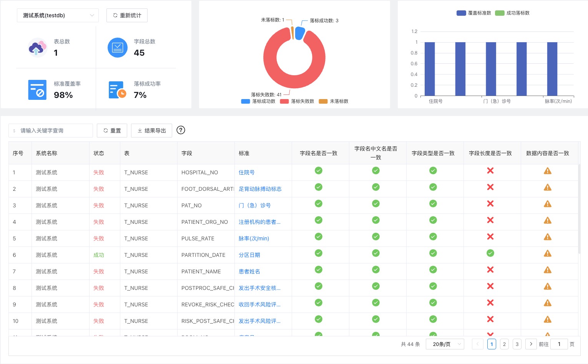Click the 重新统计 button
The image size is (588, 364).
(x=127, y=15)
